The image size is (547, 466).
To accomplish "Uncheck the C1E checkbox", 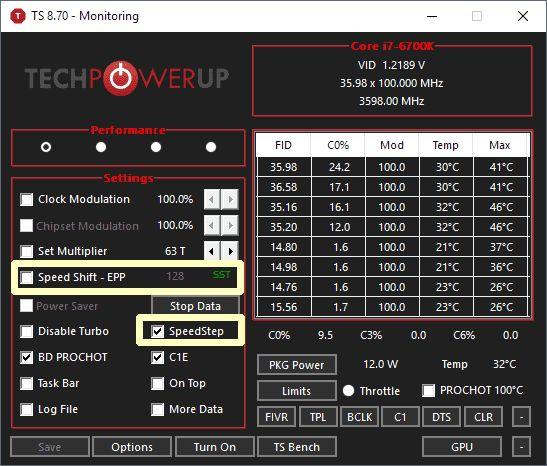I will [158, 358].
